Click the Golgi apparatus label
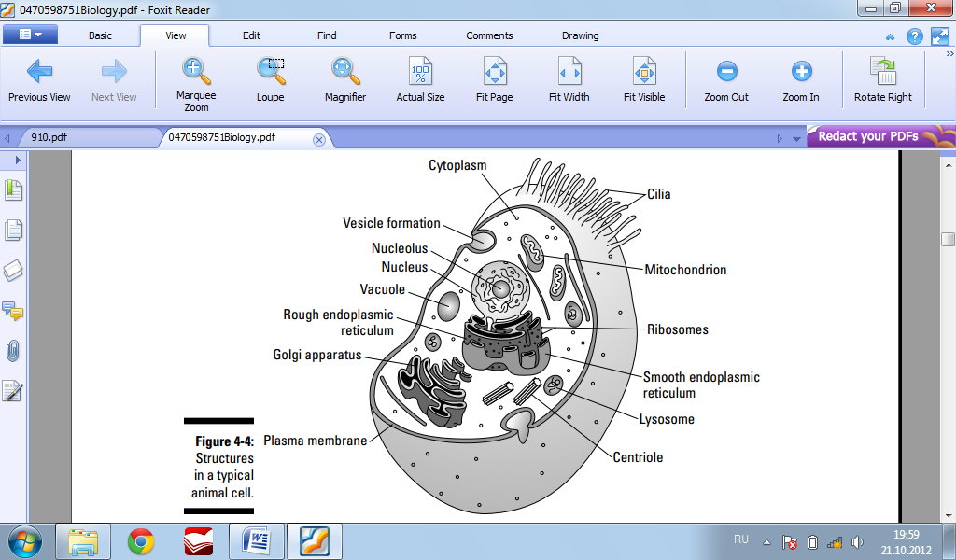This screenshot has height=560, width=956. coord(317,355)
